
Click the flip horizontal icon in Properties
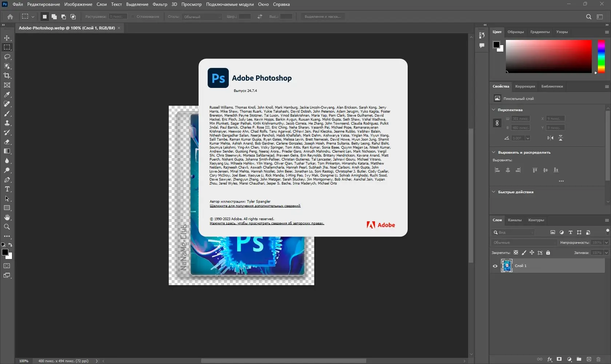click(x=550, y=138)
